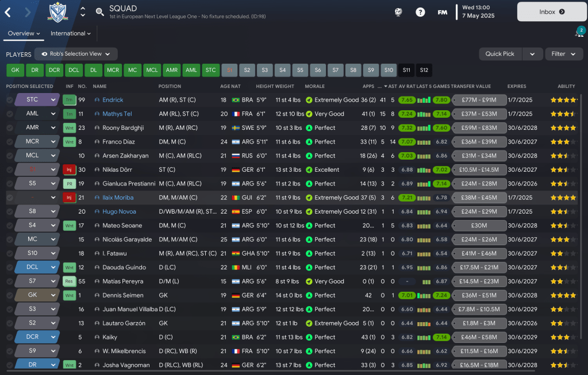The height and width of the screenshot is (375, 588).
Task: Open the notifications icon with badge 2
Action: pos(579,33)
